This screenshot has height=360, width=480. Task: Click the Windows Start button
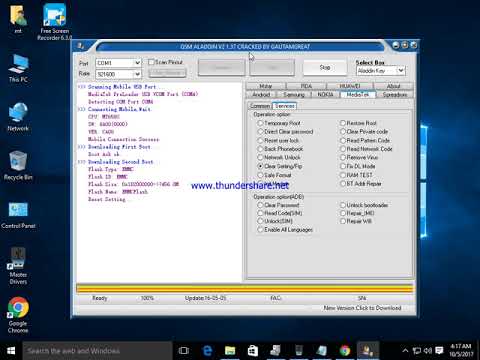[11, 351]
